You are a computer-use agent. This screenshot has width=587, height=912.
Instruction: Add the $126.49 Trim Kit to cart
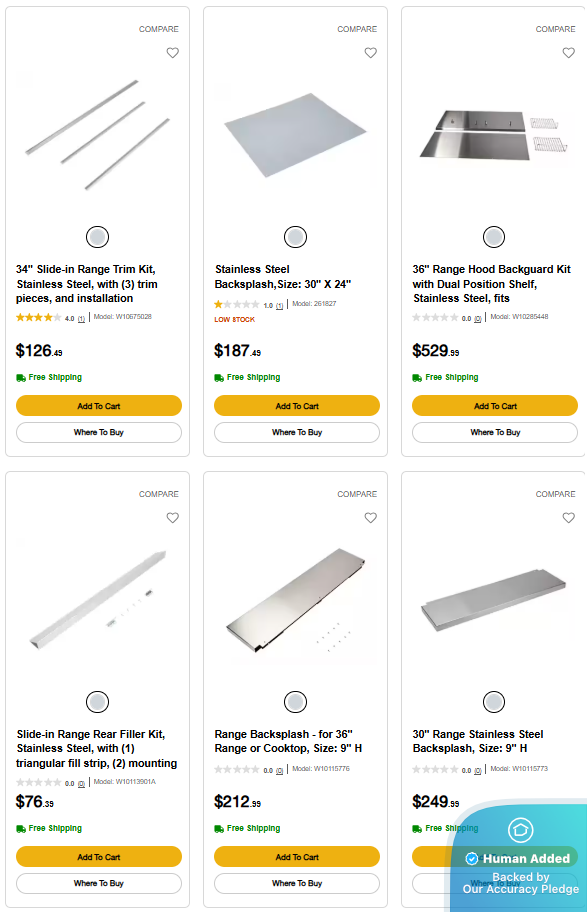pos(99,405)
